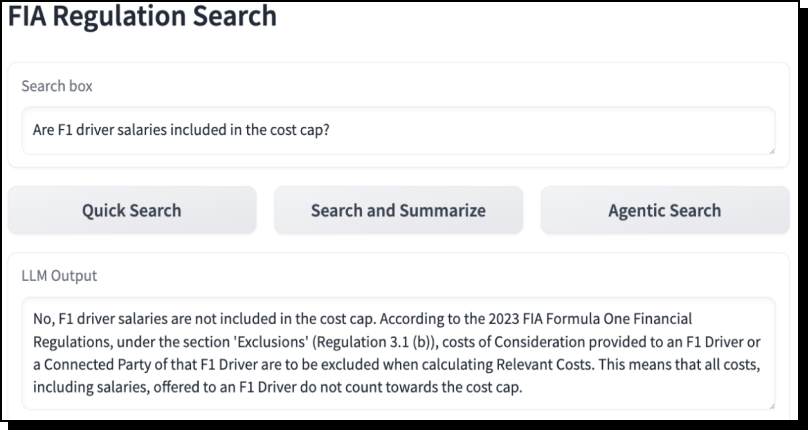The width and height of the screenshot is (808, 431).
Task: Click the "LLM Output" label
Action: [59, 274]
